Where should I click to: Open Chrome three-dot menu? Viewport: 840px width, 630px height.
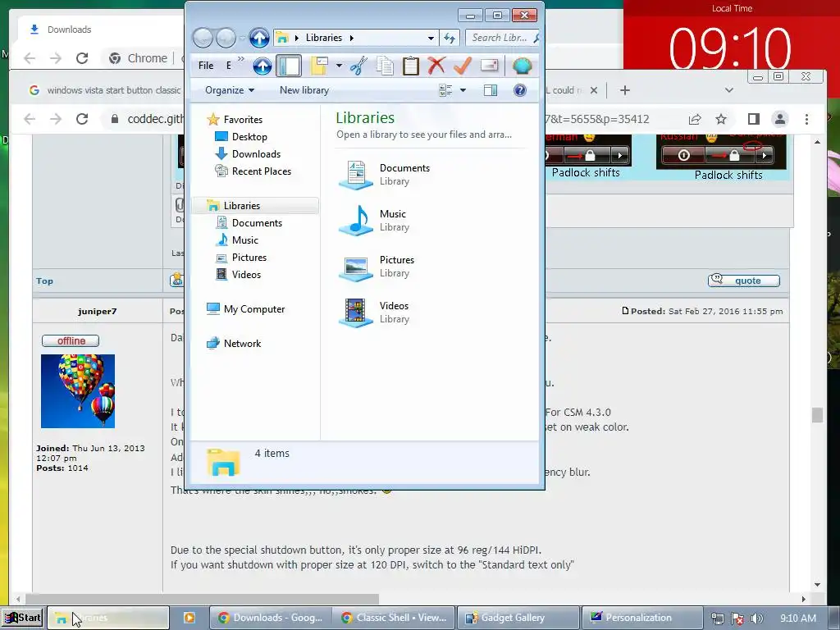coord(806,119)
